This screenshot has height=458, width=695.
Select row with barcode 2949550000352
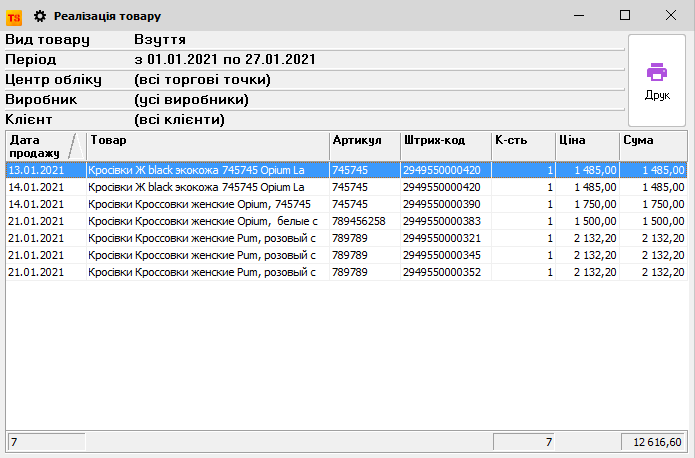[x=441, y=272]
